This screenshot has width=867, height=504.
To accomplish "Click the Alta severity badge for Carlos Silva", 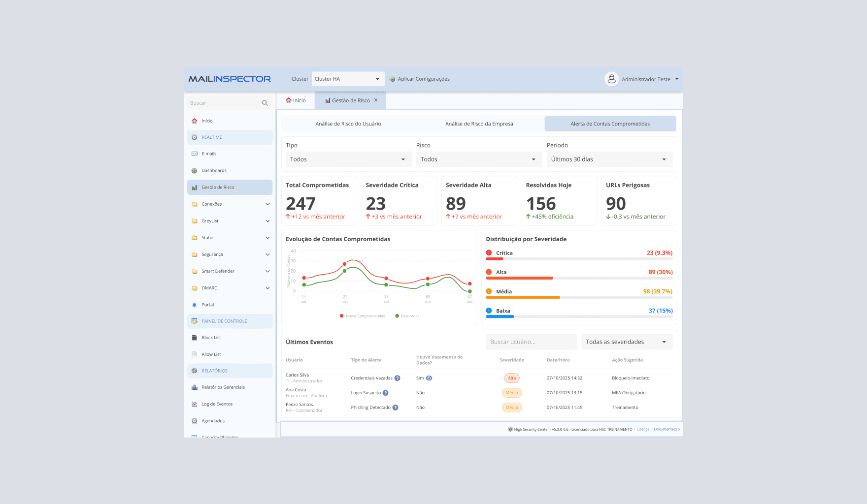I will pyautogui.click(x=512, y=378).
